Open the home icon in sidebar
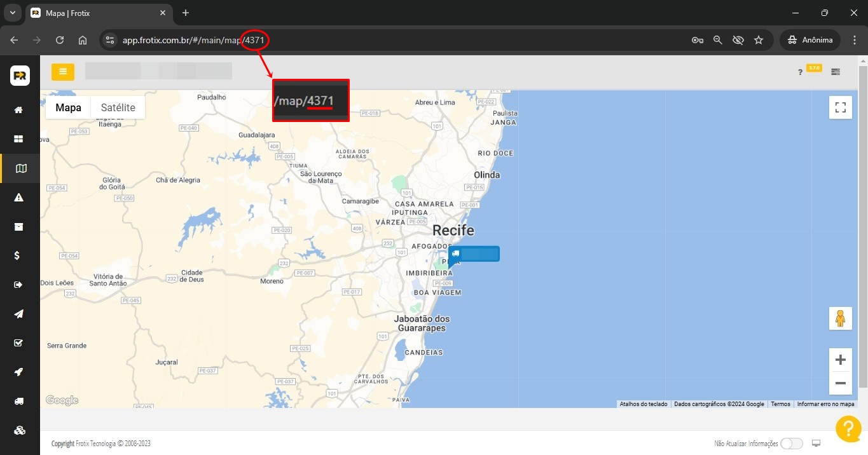 click(19, 110)
